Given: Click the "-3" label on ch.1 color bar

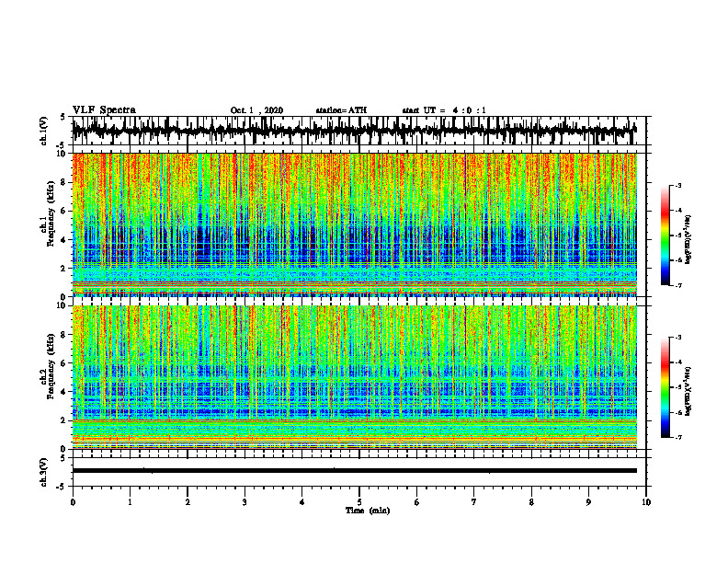Looking at the screenshot, I should pos(678,185).
